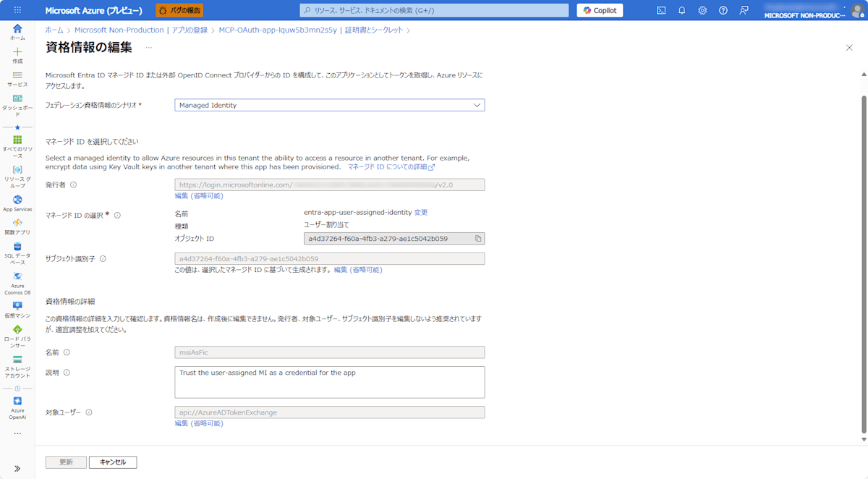The width and height of the screenshot is (868, 479).
Task: Edit subject identifier via optional link
Action: (x=358, y=270)
